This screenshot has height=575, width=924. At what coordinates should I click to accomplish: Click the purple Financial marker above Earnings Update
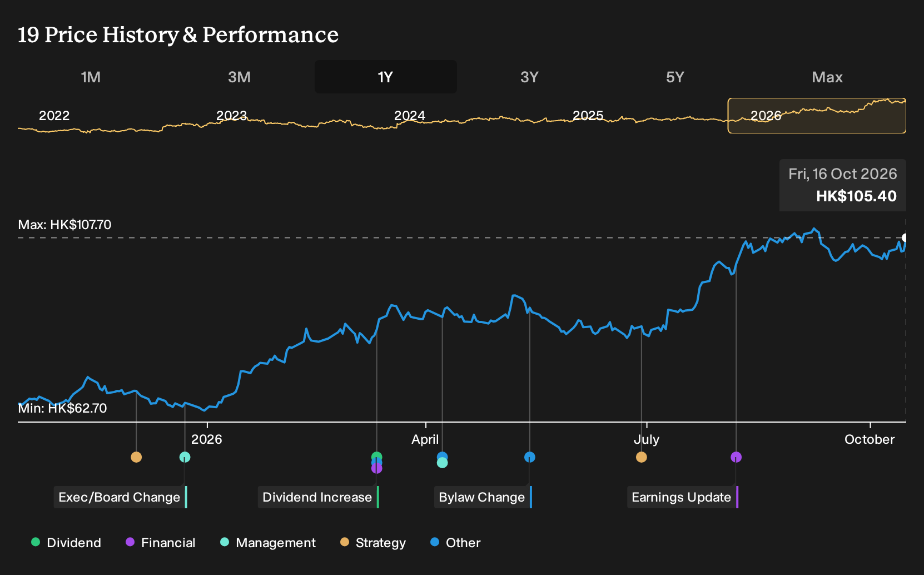pyautogui.click(x=736, y=457)
